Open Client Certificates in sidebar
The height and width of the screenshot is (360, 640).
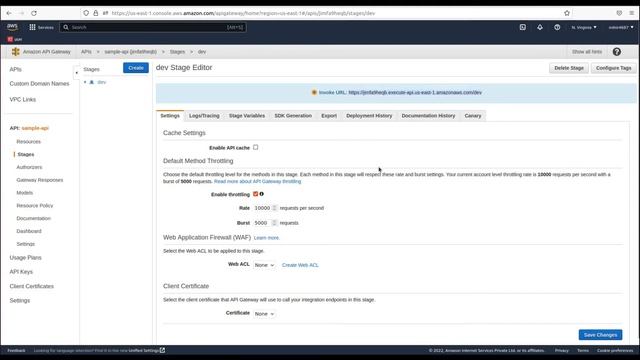pyautogui.click(x=31, y=286)
